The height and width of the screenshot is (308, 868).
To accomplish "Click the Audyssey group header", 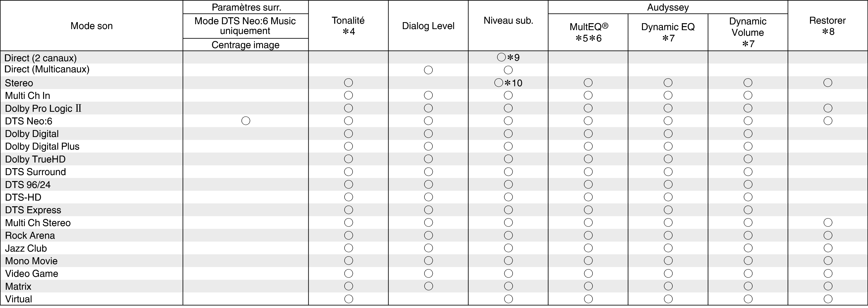I will (667, 7).
